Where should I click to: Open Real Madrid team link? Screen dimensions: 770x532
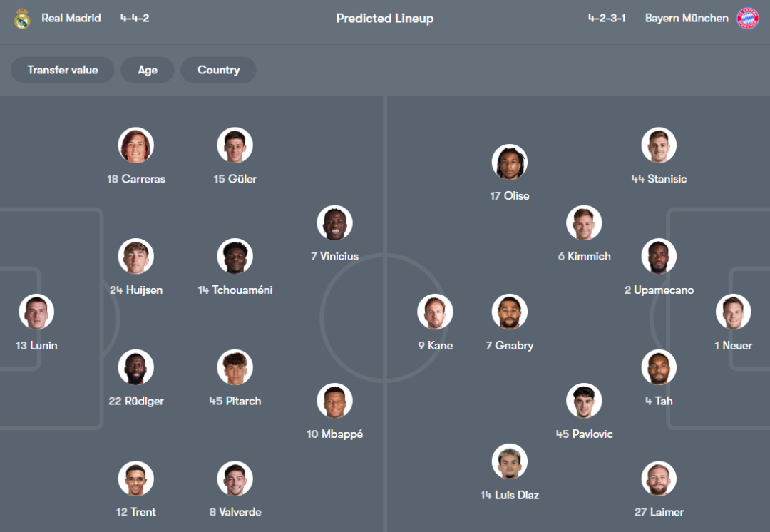[71, 18]
